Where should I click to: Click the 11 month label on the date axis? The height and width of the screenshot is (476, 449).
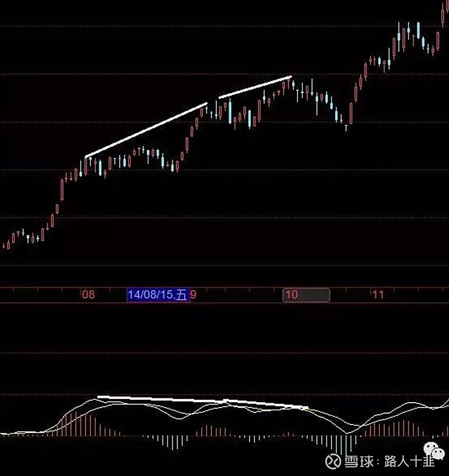click(x=378, y=294)
